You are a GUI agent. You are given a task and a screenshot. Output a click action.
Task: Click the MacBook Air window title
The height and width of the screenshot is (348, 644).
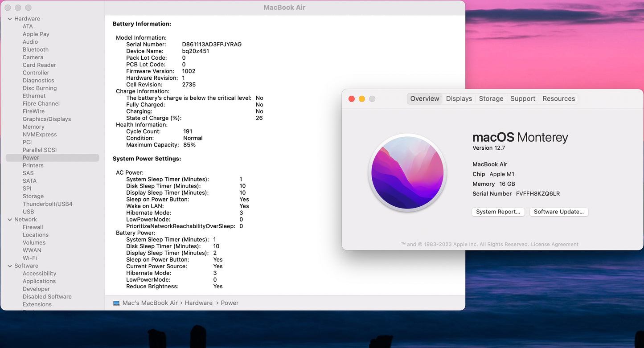(285, 8)
